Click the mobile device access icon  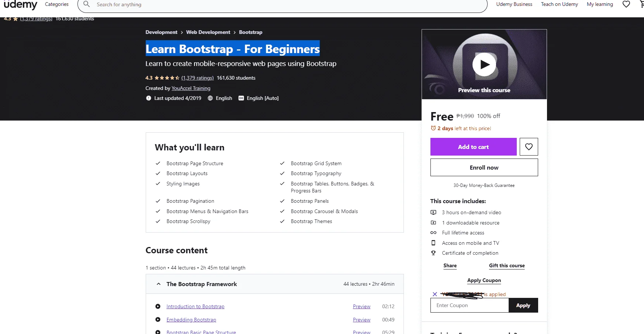pos(433,243)
